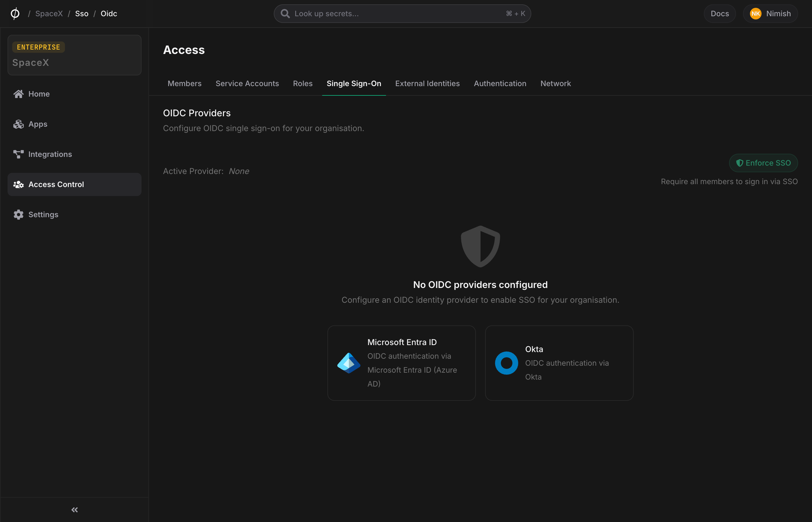Select the Access Control icon
The height and width of the screenshot is (522, 812).
(18, 184)
